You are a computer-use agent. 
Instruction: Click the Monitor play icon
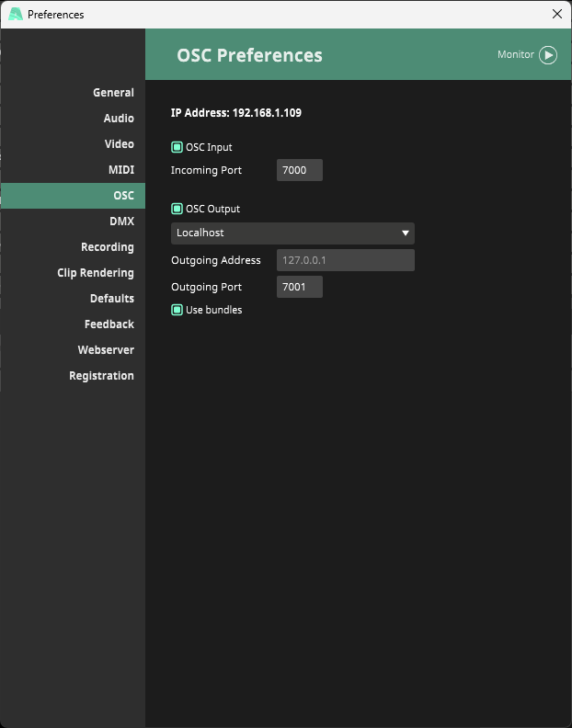click(548, 55)
